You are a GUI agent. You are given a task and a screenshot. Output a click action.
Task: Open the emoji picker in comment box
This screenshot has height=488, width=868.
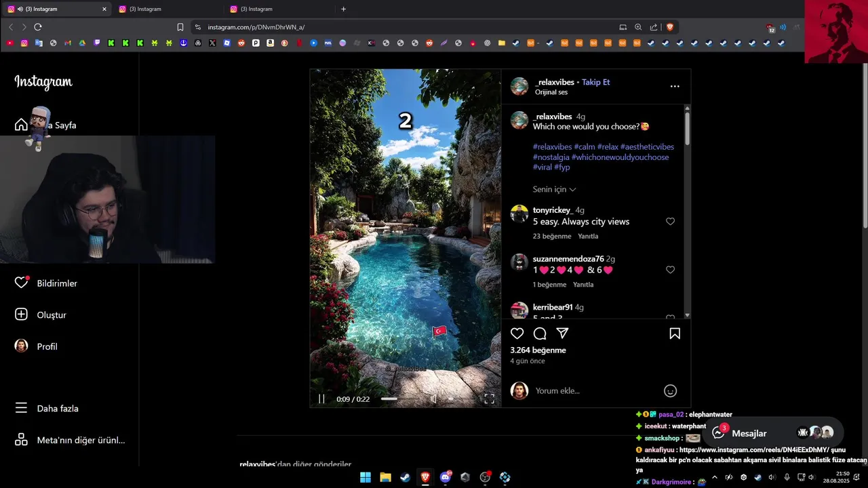coord(670,390)
